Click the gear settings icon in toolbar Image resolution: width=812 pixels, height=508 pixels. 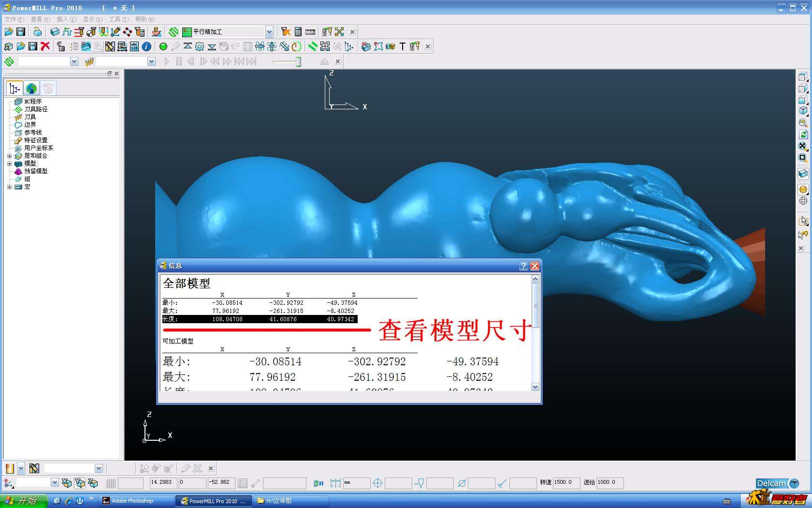coord(200,46)
